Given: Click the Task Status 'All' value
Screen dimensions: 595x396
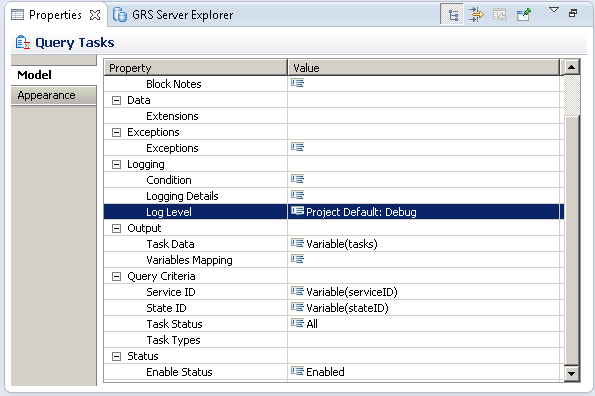Looking at the screenshot, I should [x=312, y=324].
